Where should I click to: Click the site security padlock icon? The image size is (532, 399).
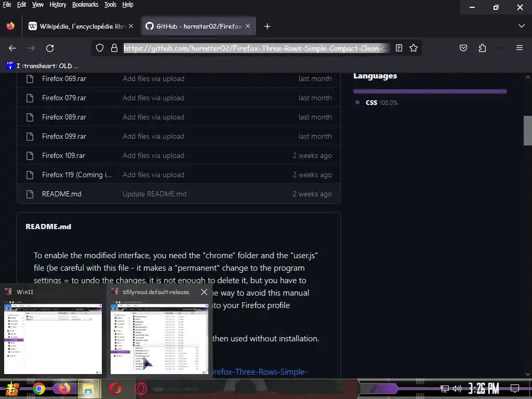click(x=114, y=48)
